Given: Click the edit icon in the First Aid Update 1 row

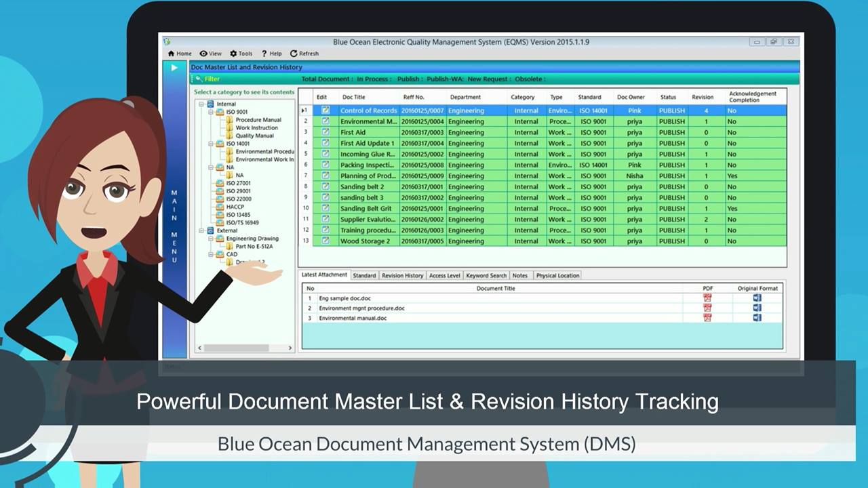Looking at the screenshot, I should tap(325, 143).
